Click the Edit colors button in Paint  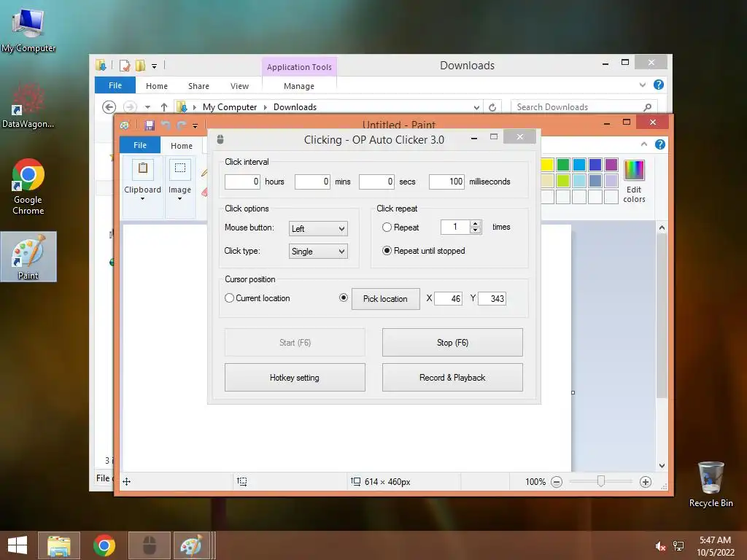click(634, 182)
